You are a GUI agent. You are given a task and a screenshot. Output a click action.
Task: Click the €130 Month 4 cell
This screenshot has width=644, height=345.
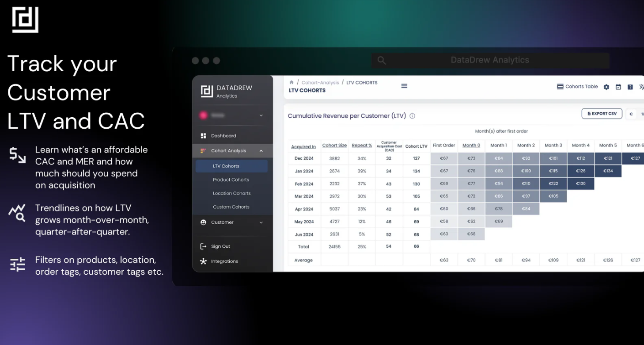click(581, 184)
